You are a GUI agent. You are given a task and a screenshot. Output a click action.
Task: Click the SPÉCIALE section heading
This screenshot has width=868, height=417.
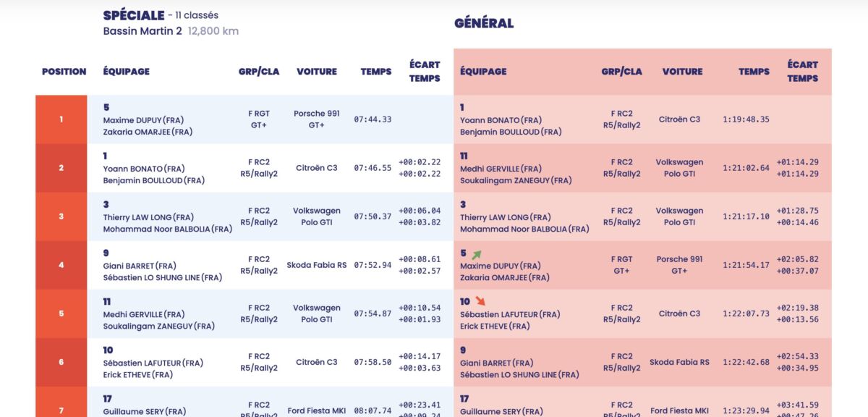click(134, 15)
